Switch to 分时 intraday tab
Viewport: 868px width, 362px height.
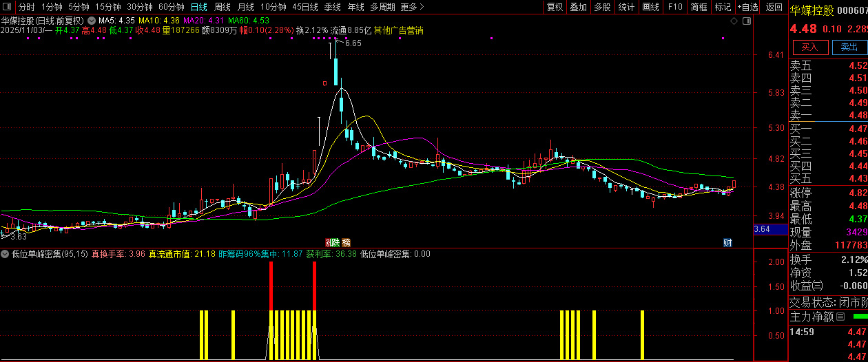pos(26,7)
